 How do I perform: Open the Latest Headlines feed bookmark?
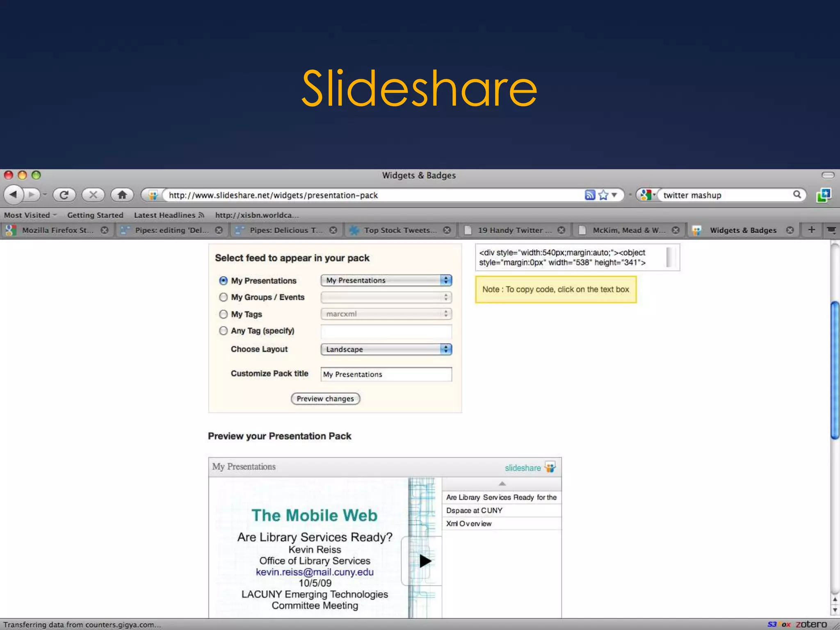(169, 215)
